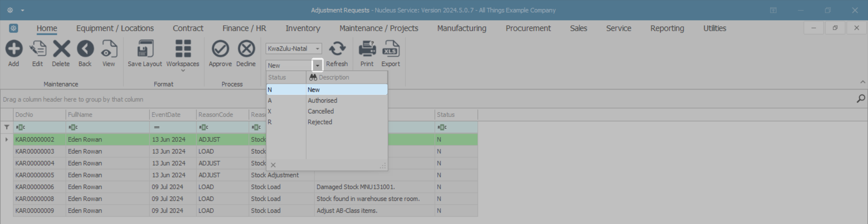Image resolution: width=868 pixels, height=224 pixels.
Task: Click the Delete X icon
Action: [x=61, y=49]
